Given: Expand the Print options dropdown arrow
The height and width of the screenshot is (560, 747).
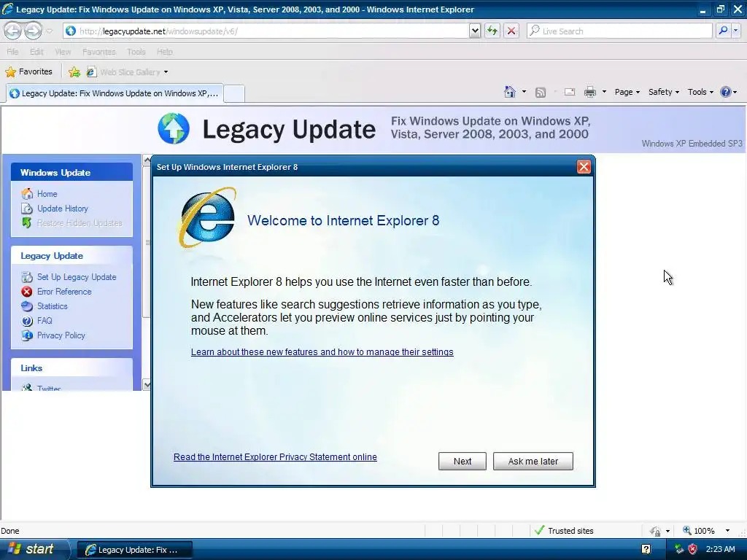Looking at the screenshot, I should (x=604, y=92).
